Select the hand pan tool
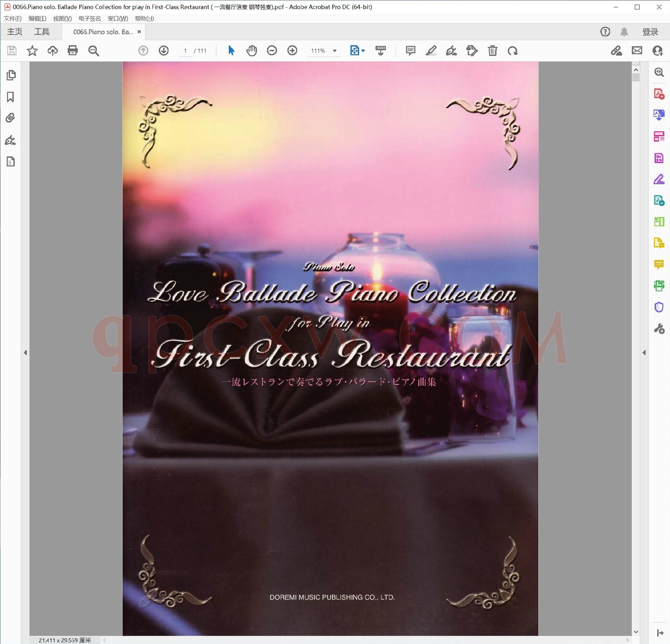The image size is (670, 644). 252,51
